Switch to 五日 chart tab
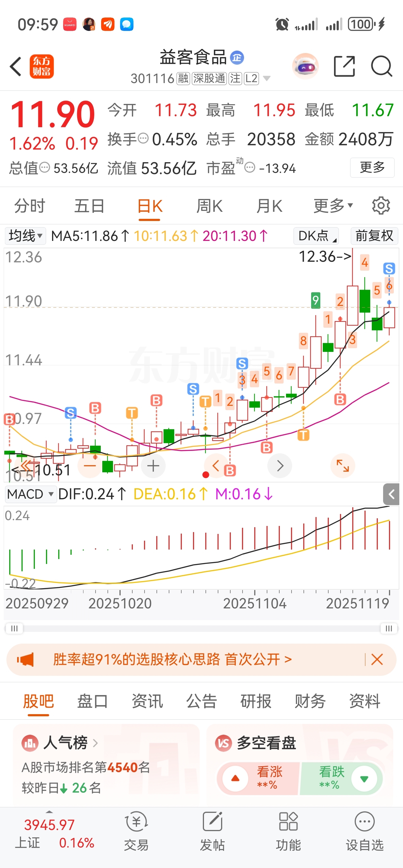Screen dimensions: 403x868 point(89,206)
